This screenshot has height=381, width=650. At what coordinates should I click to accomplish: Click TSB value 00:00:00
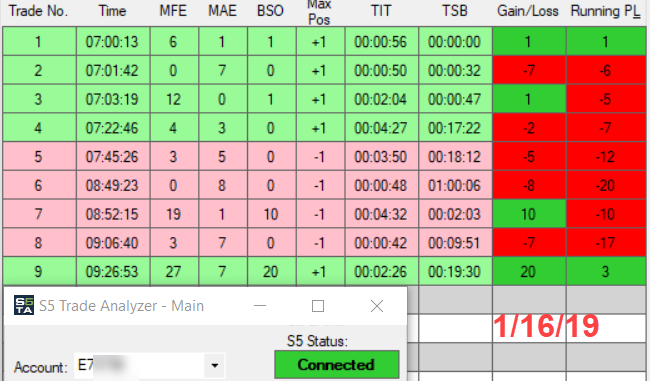(x=455, y=41)
